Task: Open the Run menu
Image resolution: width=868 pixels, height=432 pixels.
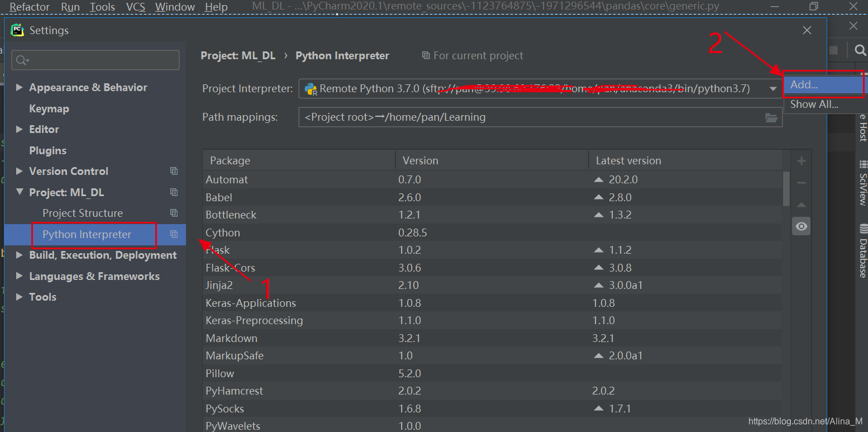Action: pos(70,7)
